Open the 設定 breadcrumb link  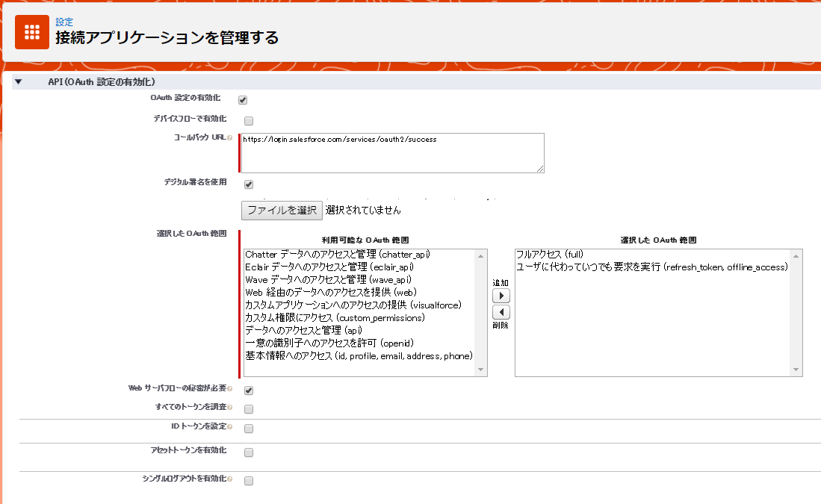[64, 22]
